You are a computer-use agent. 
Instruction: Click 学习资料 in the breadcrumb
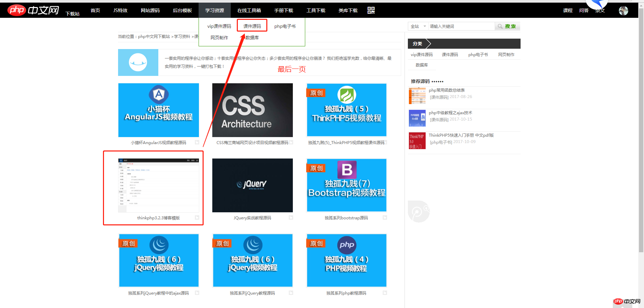click(182, 37)
